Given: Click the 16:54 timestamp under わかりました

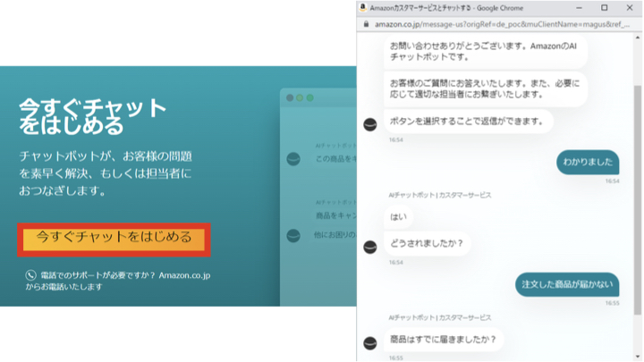Looking at the screenshot, I should tap(612, 181).
